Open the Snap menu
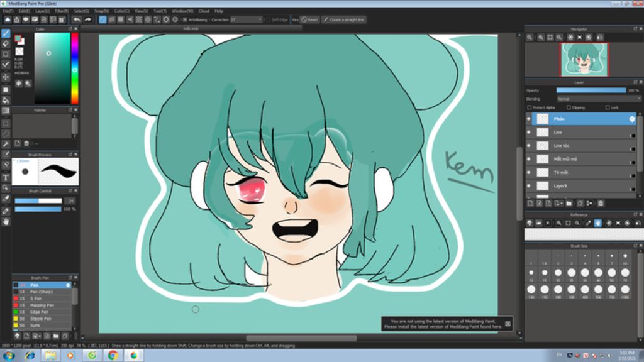Viewport: 644px width, 362px height. pyautogui.click(x=101, y=11)
